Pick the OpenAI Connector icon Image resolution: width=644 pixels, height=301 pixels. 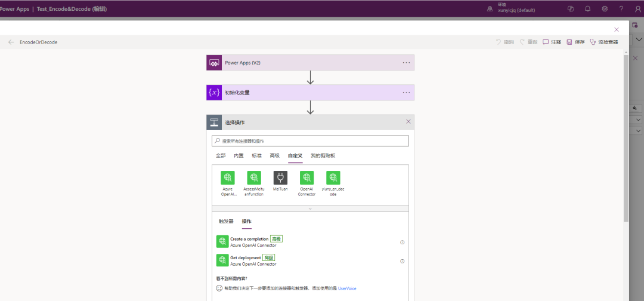[x=306, y=177]
